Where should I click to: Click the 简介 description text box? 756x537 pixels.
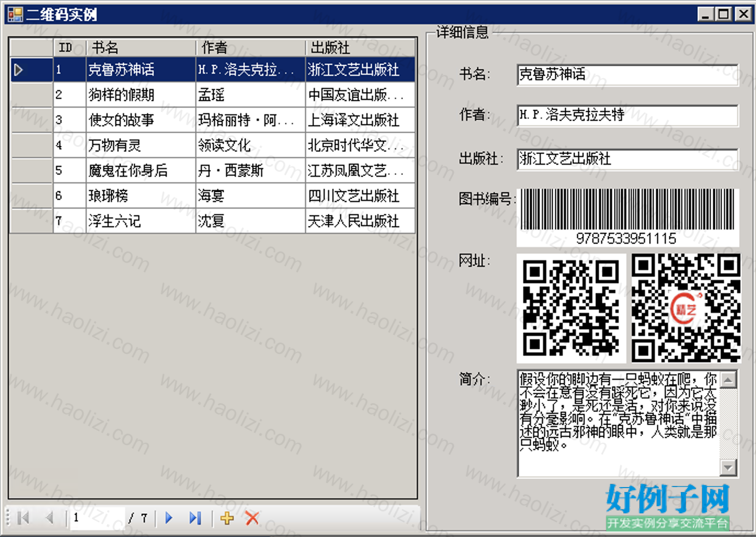[x=619, y=423]
